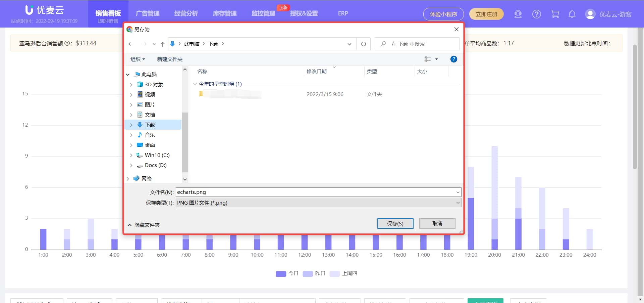
Task: Collapse the 隐藏文件夹 folder pane
Action: click(144, 225)
